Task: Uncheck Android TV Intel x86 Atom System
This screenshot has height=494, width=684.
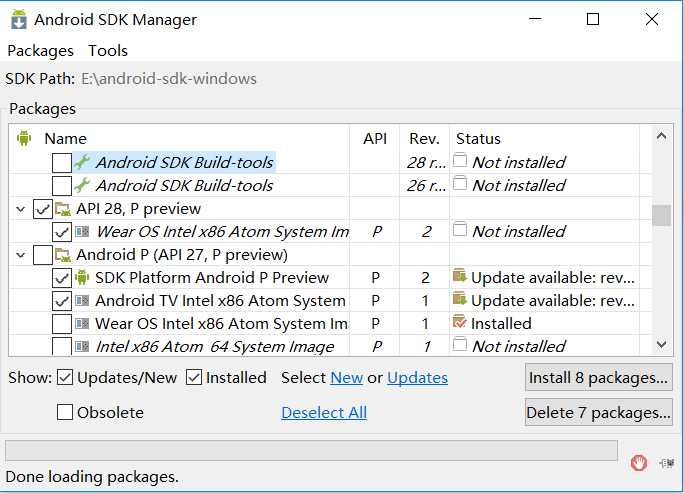Action: [x=62, y=301]
